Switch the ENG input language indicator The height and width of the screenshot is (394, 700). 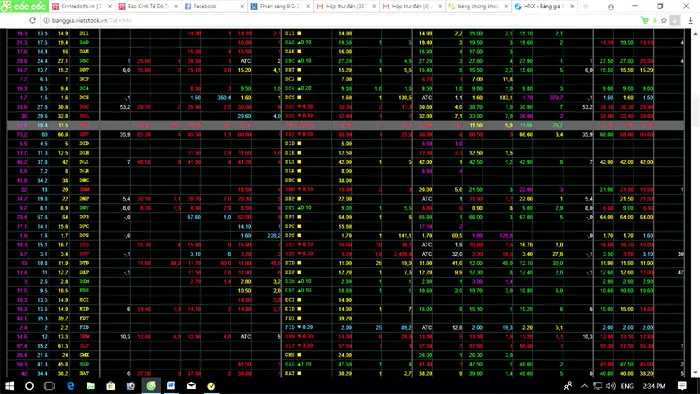click(627, 386)
